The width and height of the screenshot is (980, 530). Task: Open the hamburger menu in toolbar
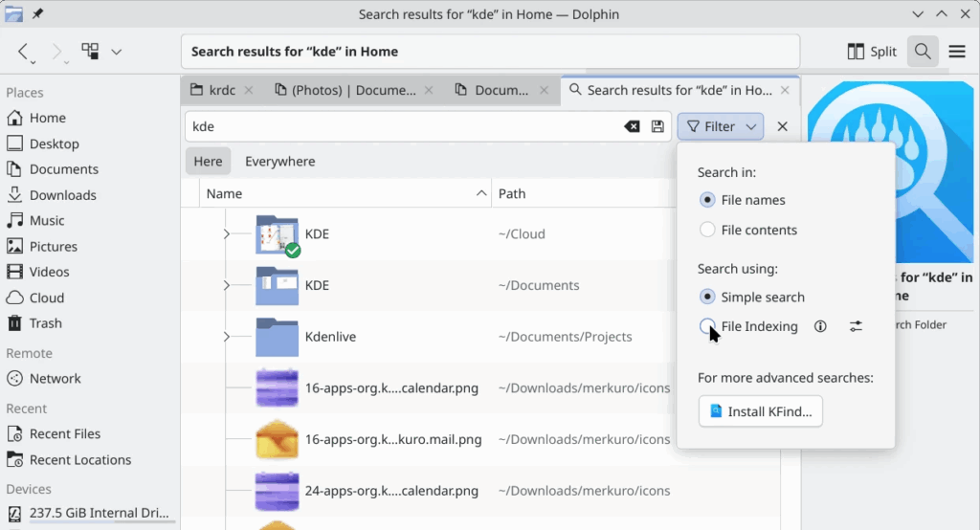click(x=957, y=52)
